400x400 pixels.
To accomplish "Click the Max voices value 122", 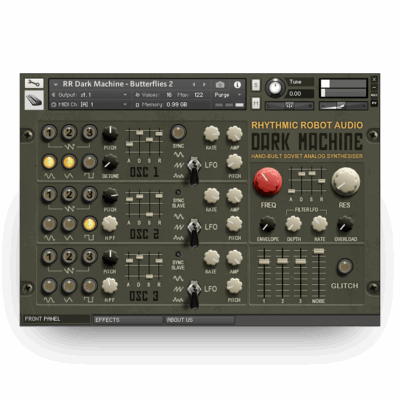I will [x=199, y=95].
